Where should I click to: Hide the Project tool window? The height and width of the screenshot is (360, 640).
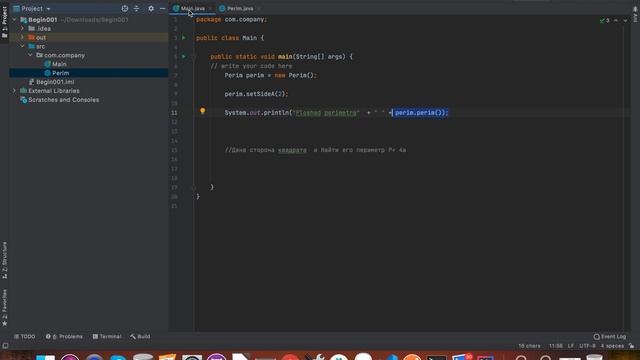(162, 9)
